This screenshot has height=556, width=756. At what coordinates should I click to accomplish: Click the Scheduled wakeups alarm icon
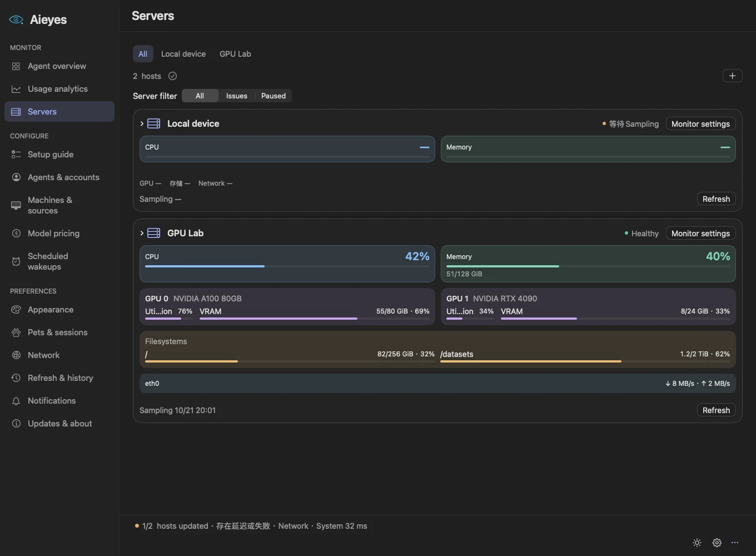pos(16,261)
